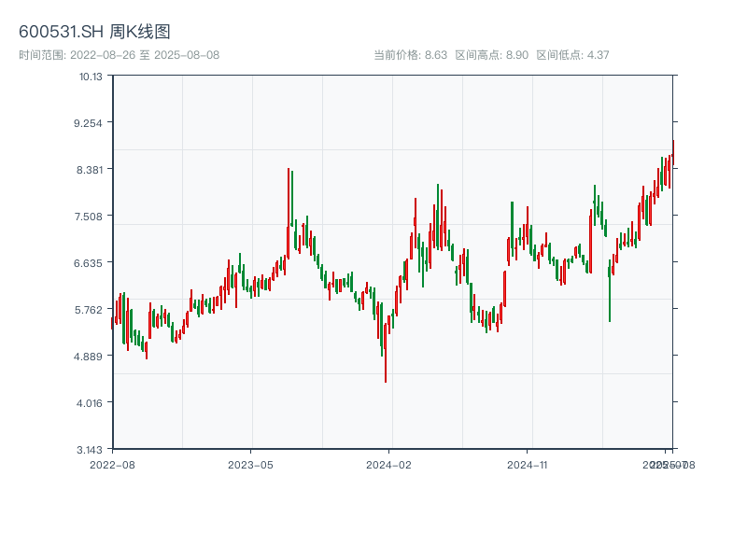Click the lowest candlestick wick near 4.37
This screenshot has height=560, width=747.
(x=386, y=373)
